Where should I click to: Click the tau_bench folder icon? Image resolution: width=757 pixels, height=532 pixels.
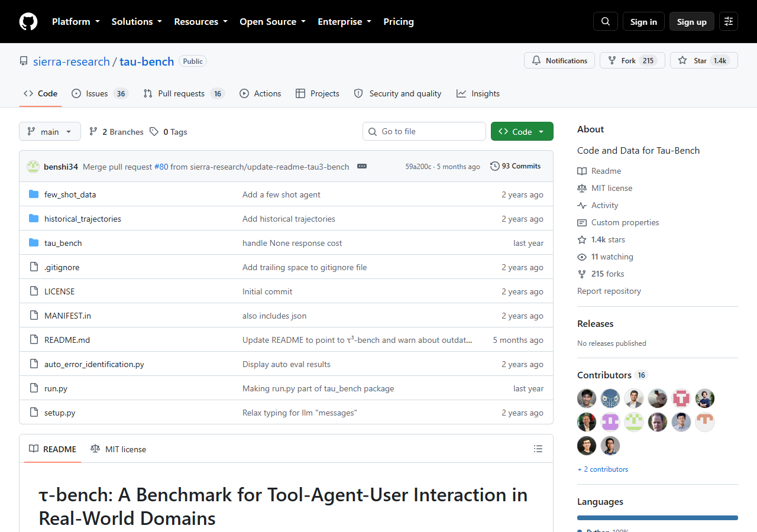click(x=34, y=243)
